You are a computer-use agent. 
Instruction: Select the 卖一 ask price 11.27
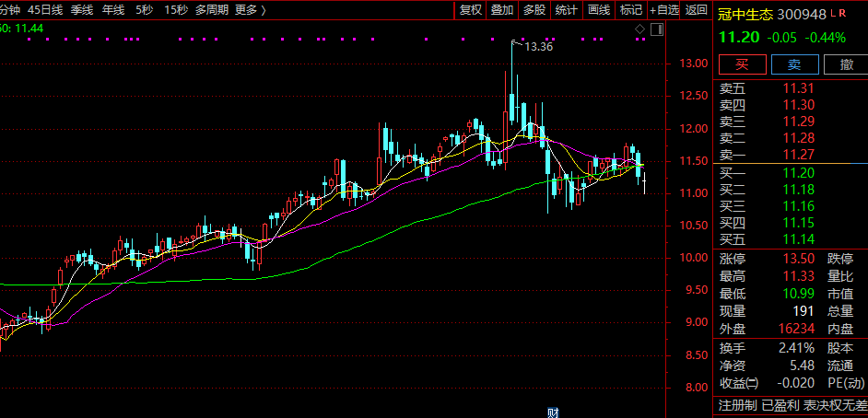(797, 154)
